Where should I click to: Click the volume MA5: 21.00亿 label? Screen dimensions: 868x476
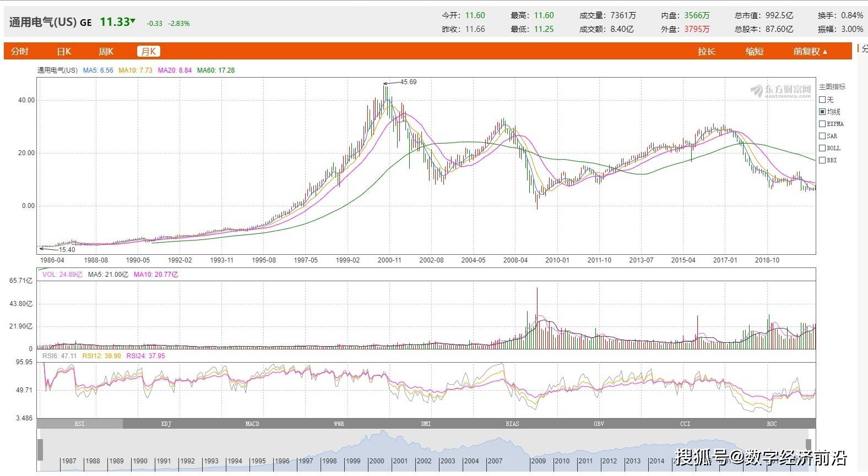click(x=108, y=275)
